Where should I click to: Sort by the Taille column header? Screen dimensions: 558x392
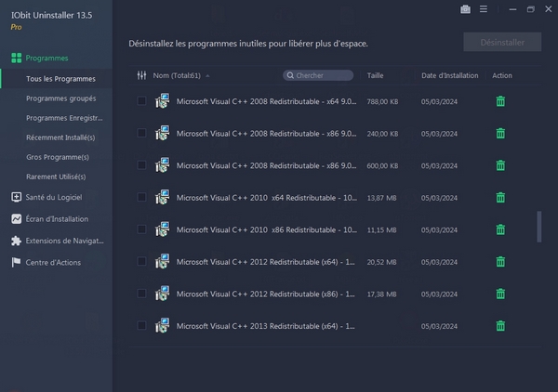tap(375, 75)
